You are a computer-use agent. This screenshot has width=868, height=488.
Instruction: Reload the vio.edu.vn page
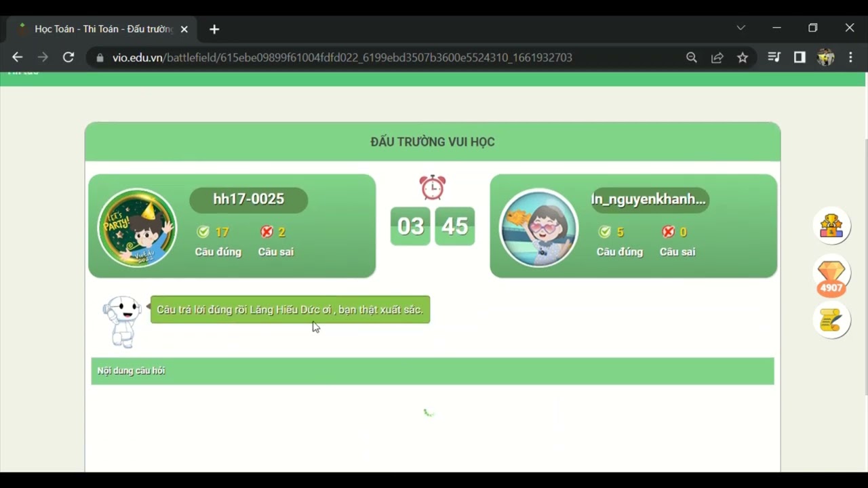pyautogui.click(x=68, y=58)
